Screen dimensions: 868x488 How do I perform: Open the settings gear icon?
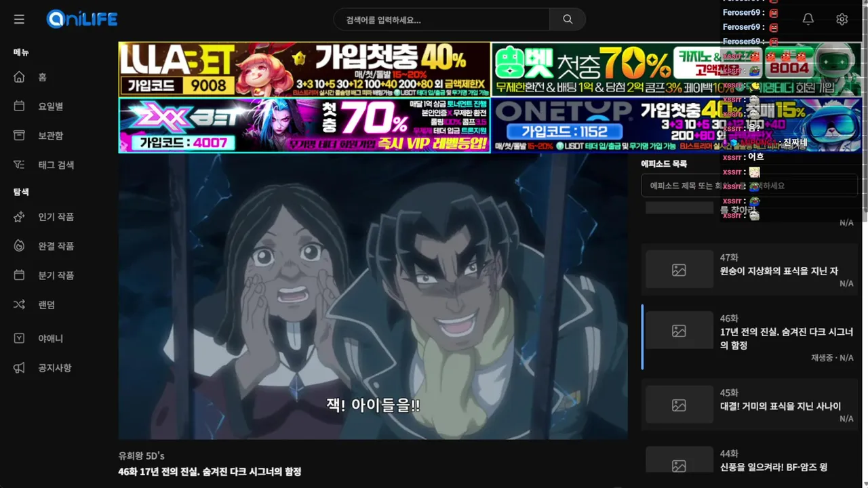pyautogui.click(x=842, y=19)
